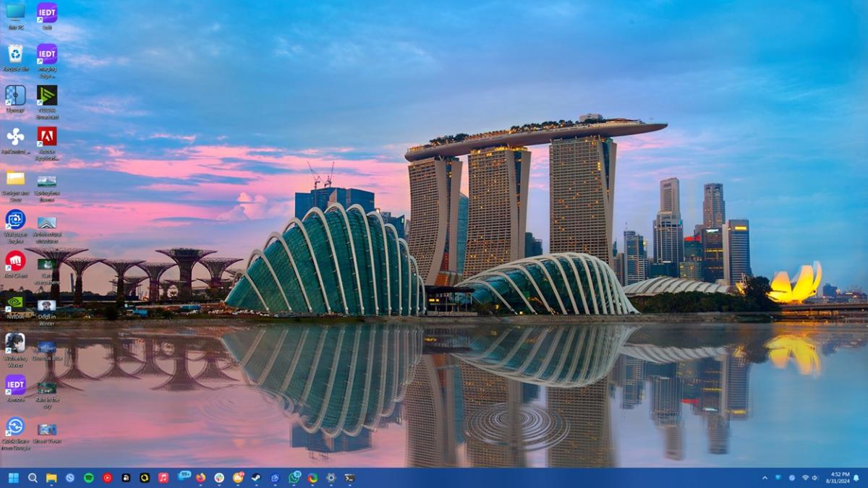The image size is (868, 488).
Task: Open the NVIDIA Broadcast shortcut
Action: [47, 95]
